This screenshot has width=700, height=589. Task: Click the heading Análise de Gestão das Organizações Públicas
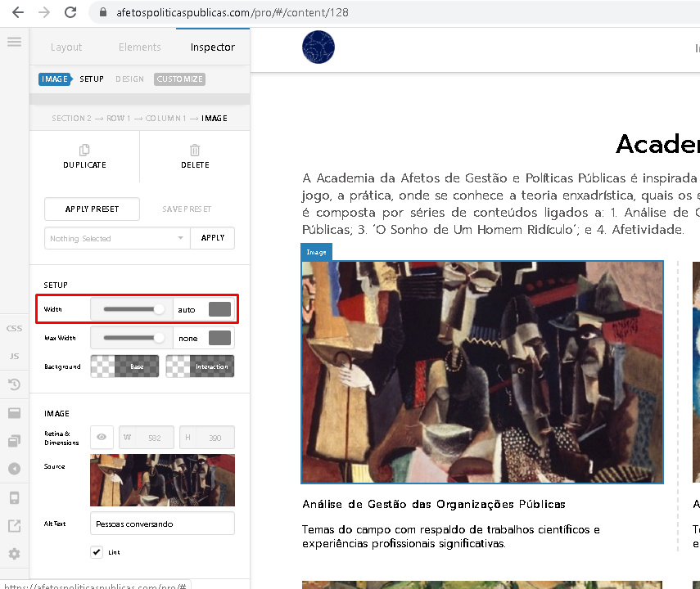click(434, 504)
